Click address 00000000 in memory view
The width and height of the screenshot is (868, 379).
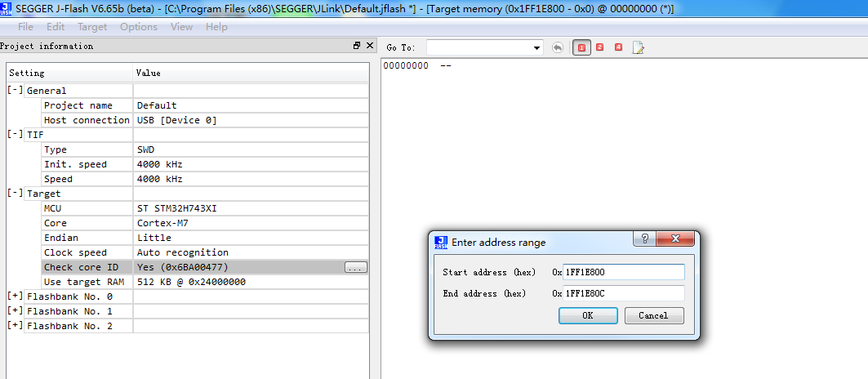tap(406, 66)
